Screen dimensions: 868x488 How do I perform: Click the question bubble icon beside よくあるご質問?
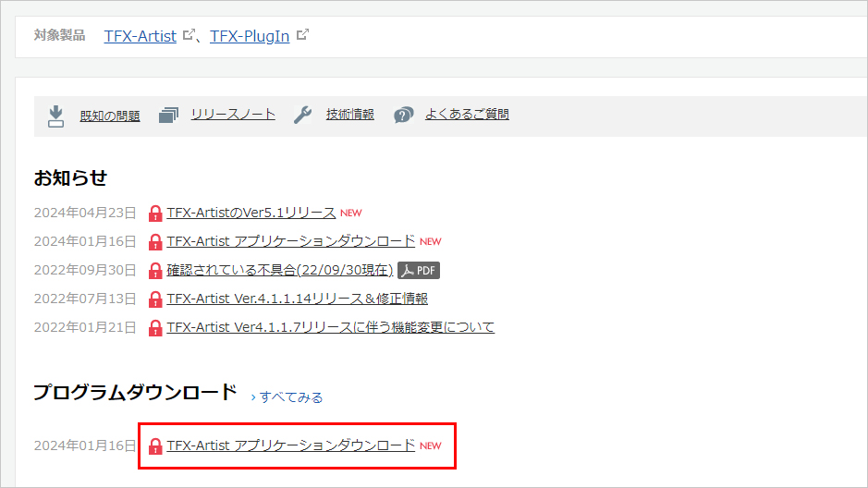[404, 116]
